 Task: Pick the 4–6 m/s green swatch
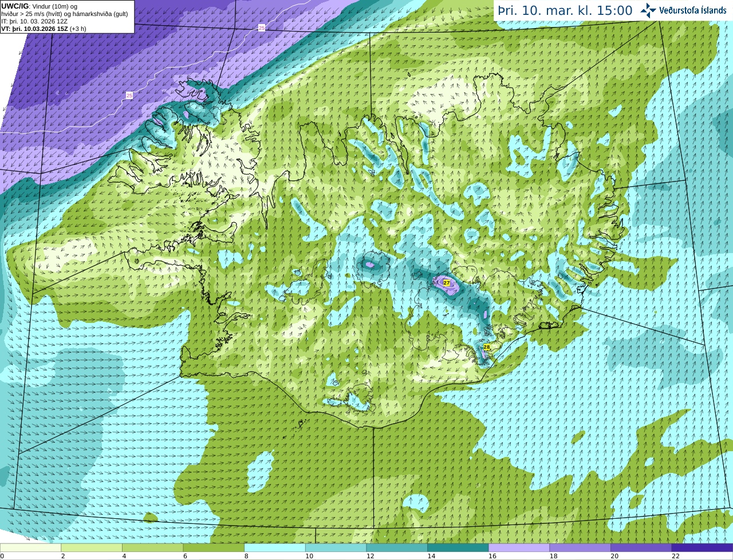(x=152, y=547)
